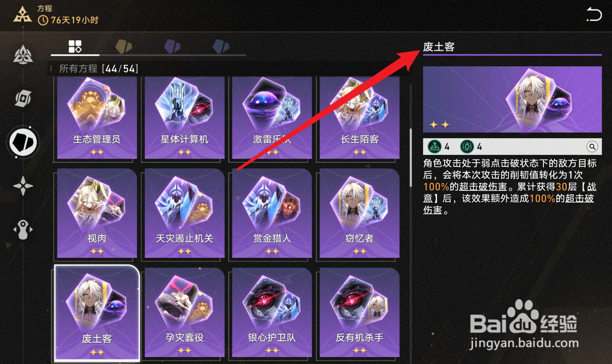Open the triple-triangle sidebar icon
Image resolution: width=612 pixels, height=364 pixels.
(23, 55)
